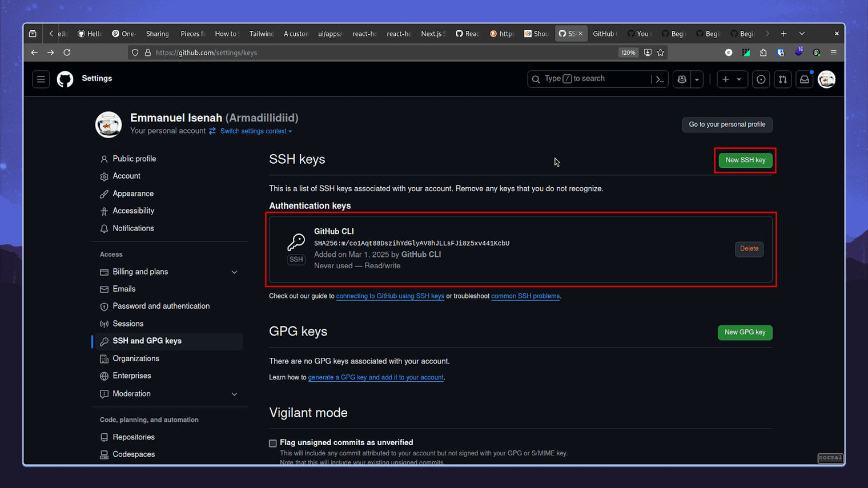Click the GitHub Octocat logo

point(65,79)
